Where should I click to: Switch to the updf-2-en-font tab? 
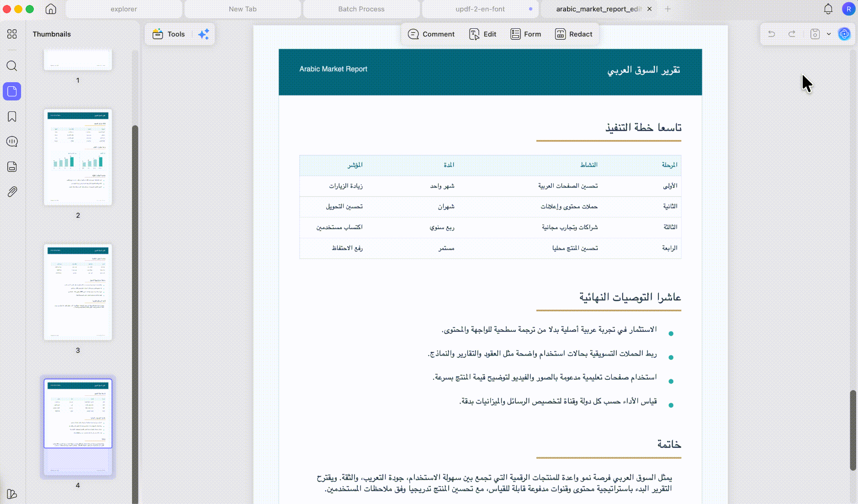[x=480, y=9]
